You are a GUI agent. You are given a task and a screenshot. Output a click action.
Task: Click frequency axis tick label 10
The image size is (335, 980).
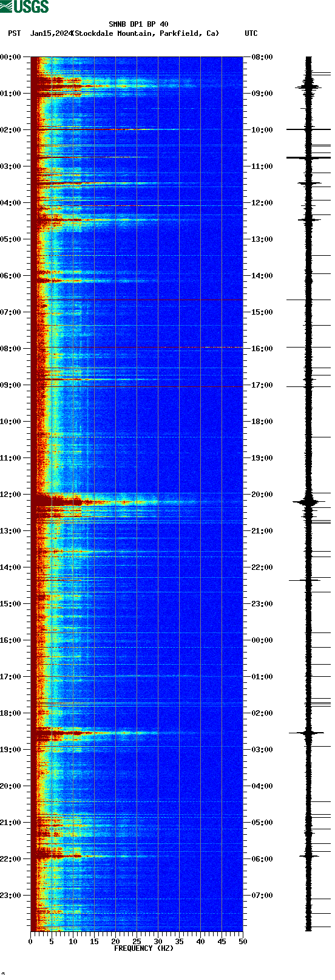click(73, 942)
